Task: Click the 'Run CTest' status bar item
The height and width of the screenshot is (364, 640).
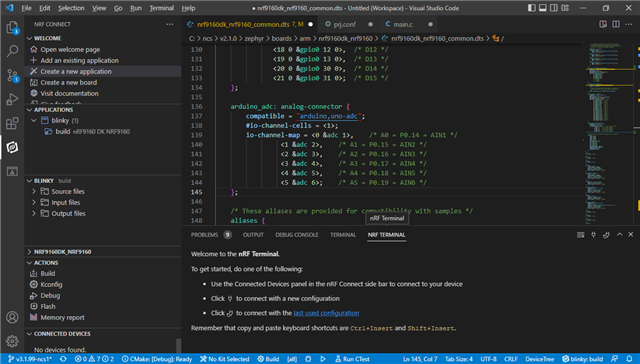Action: (352, 359)
